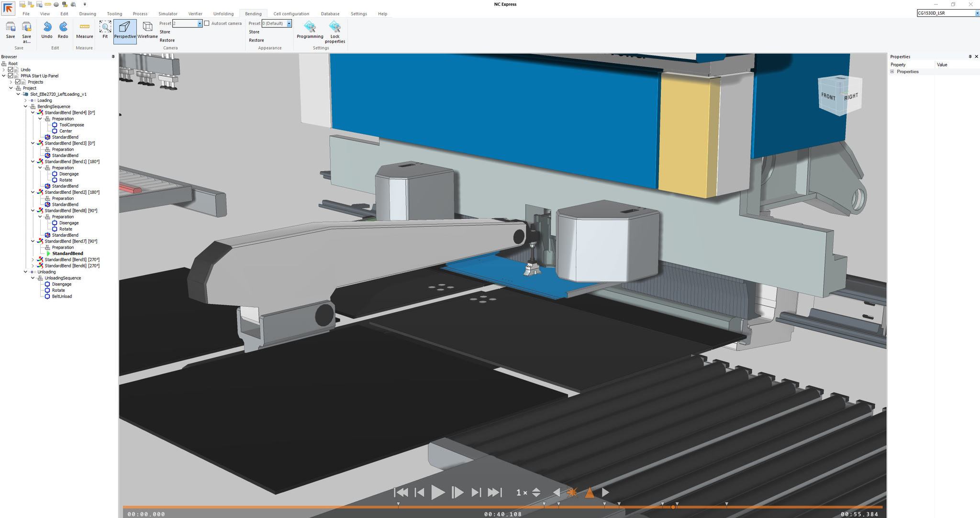Click Store in the Appearance group
This screenshot has height=518, width=980.
(254, 32)
